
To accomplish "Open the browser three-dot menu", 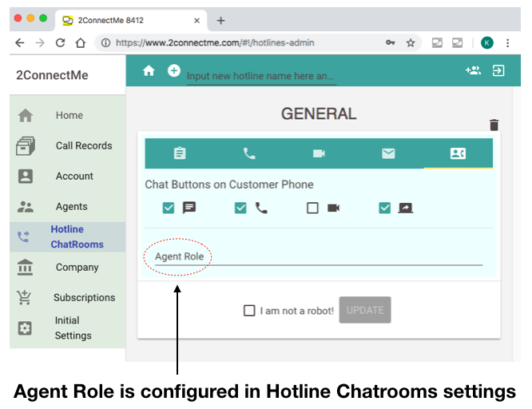I will click(507, 43).
